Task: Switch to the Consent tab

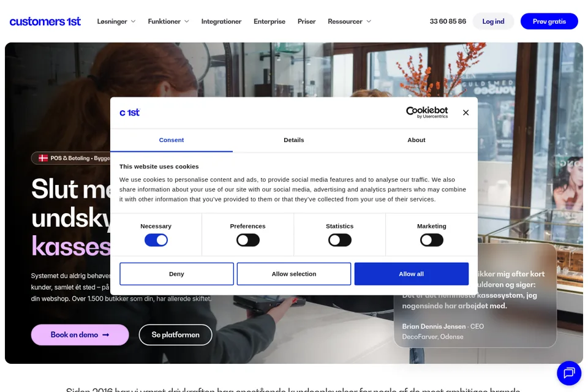Action: coord(171,140)
